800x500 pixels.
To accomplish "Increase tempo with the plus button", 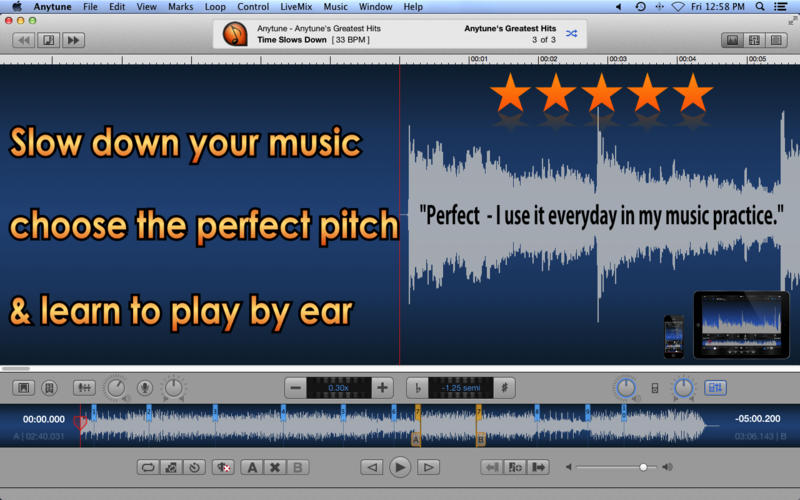I will point(382,388).
